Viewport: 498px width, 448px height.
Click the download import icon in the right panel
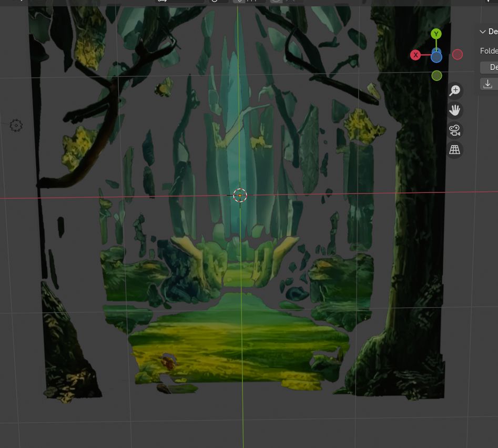(x=487, y=84)
